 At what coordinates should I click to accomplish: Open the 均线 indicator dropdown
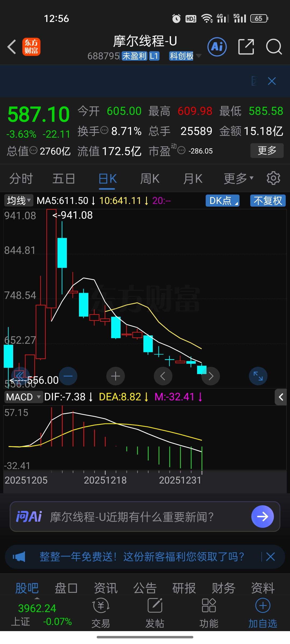tap(19, 200)
